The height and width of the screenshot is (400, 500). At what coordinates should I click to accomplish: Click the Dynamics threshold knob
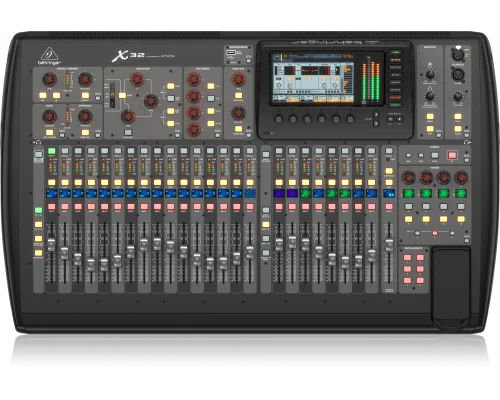coord(85,116)
